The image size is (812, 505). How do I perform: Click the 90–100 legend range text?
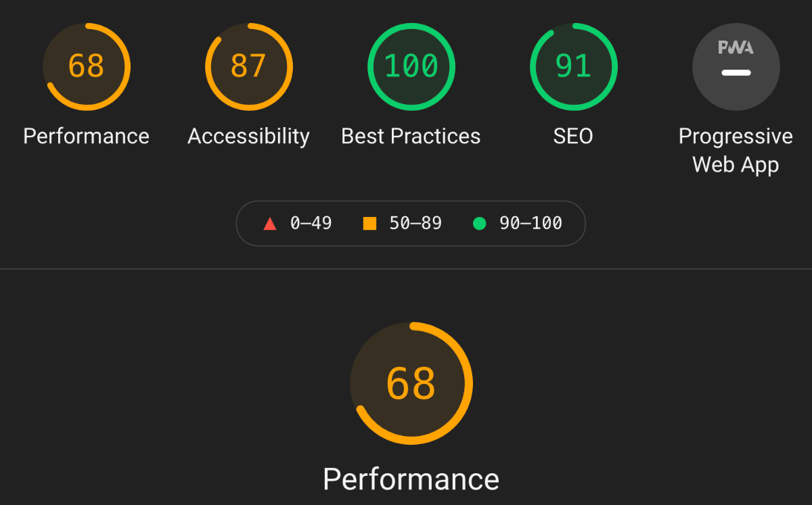tap(531, 223)
